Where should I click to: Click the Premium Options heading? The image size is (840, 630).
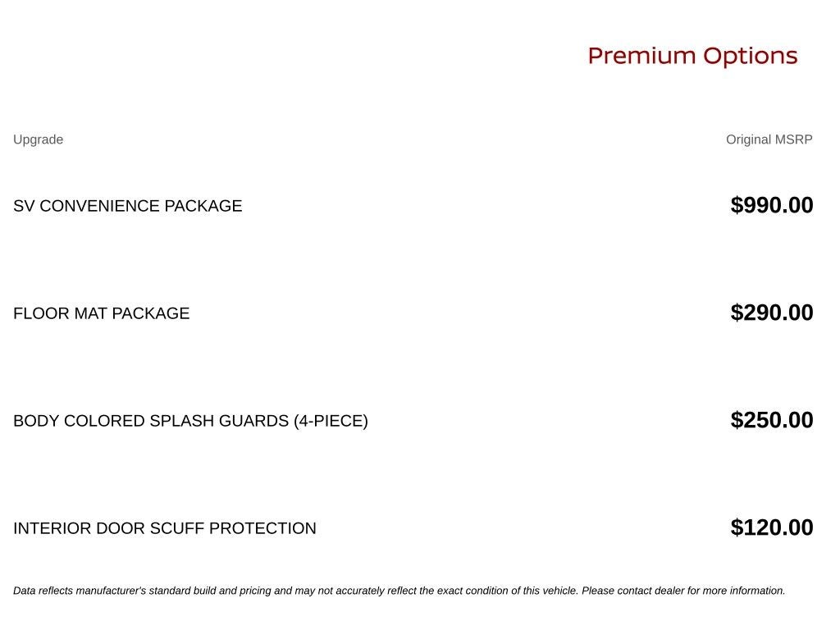[x=692, y=57]
